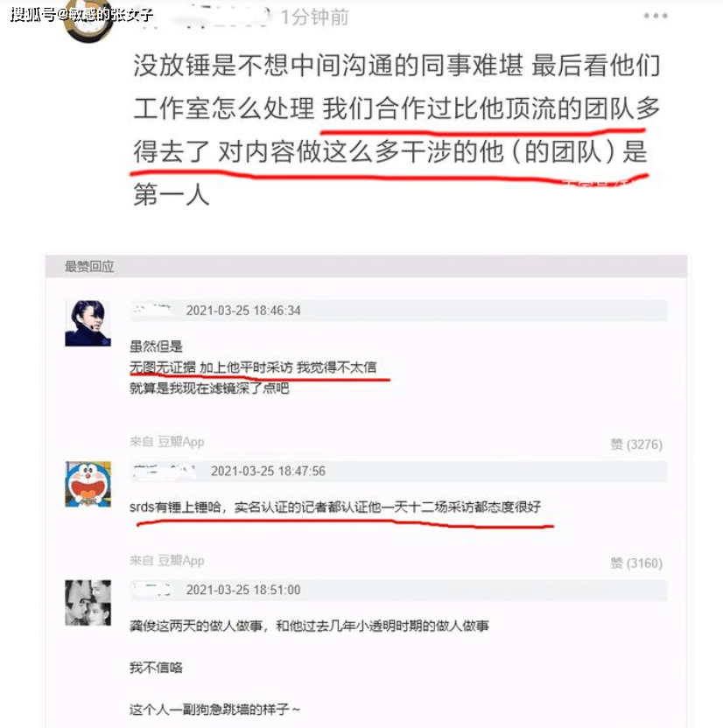
Task: Click the 搜狐号@敏感的张女子 watermark
Action: click(x=81, y=14)
